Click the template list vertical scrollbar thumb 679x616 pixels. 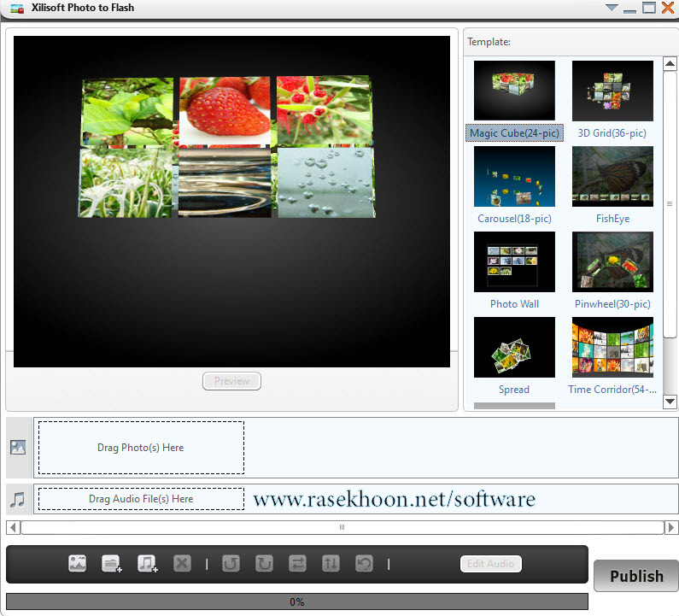click(670, 203)
